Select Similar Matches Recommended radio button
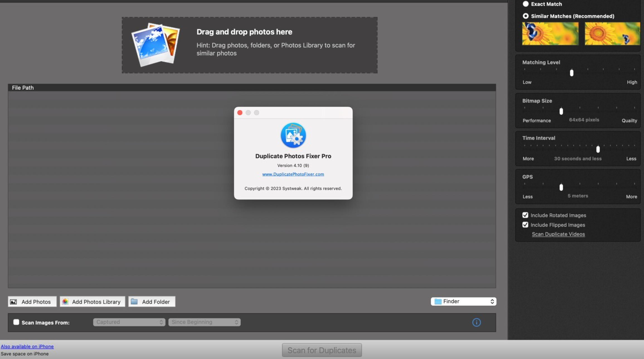Screen dimensions: 644x359 (526, 16)
